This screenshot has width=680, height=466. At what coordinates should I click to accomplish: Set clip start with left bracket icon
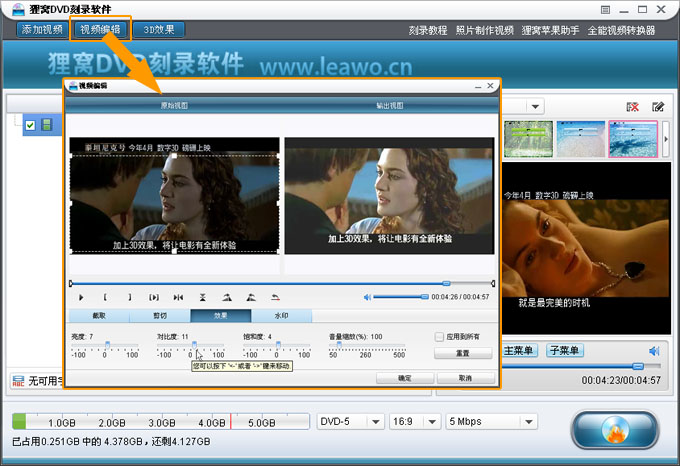tap(105, 297)
